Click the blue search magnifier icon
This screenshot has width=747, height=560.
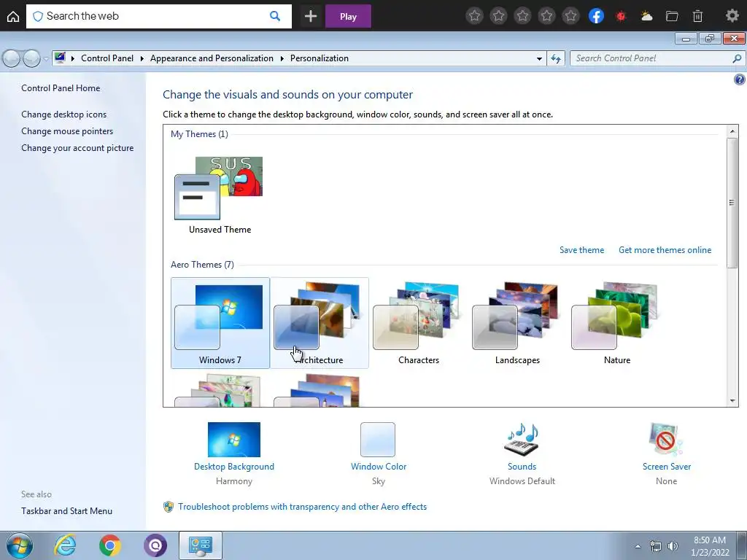click(x=275, y=16)
